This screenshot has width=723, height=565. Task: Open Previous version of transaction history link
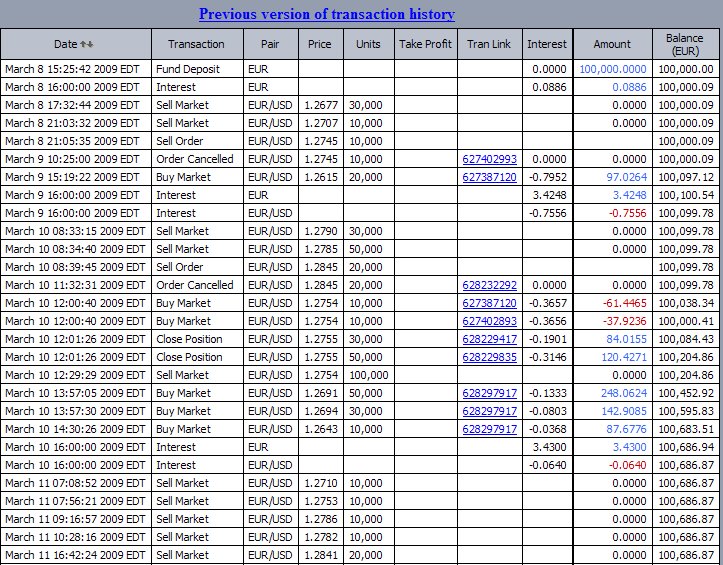tap(327, 14)
